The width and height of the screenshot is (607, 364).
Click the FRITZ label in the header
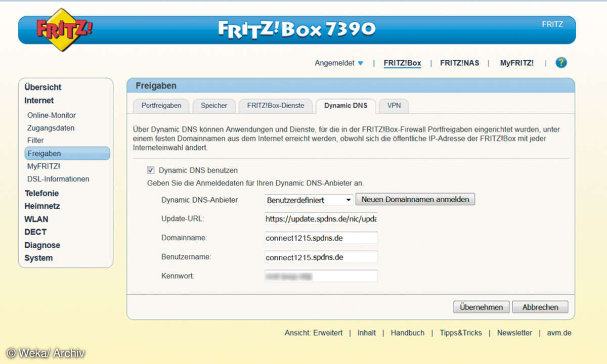coord(552,24)
